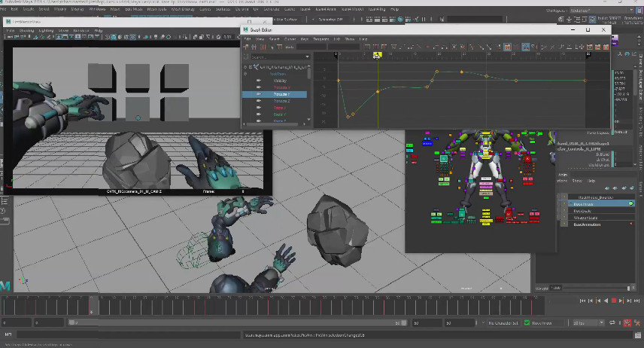Click Play Backwards in playback controls
Screen dimensions: 644x348
pos(606,301)
